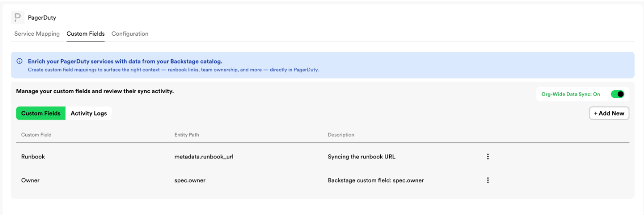This screenshot has width=644, height=220.
Task: Select the Owner custom field name
Action: (x=30, y=180)
